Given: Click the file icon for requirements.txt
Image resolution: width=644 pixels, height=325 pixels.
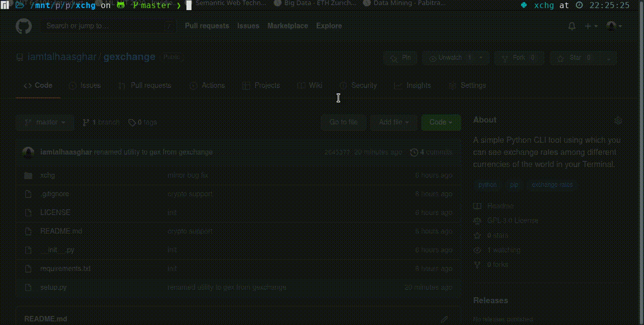Looking at the screenshot, I should [28, 269].
